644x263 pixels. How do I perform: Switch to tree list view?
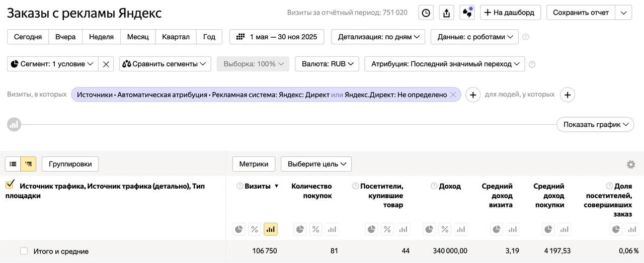(28, 164)
